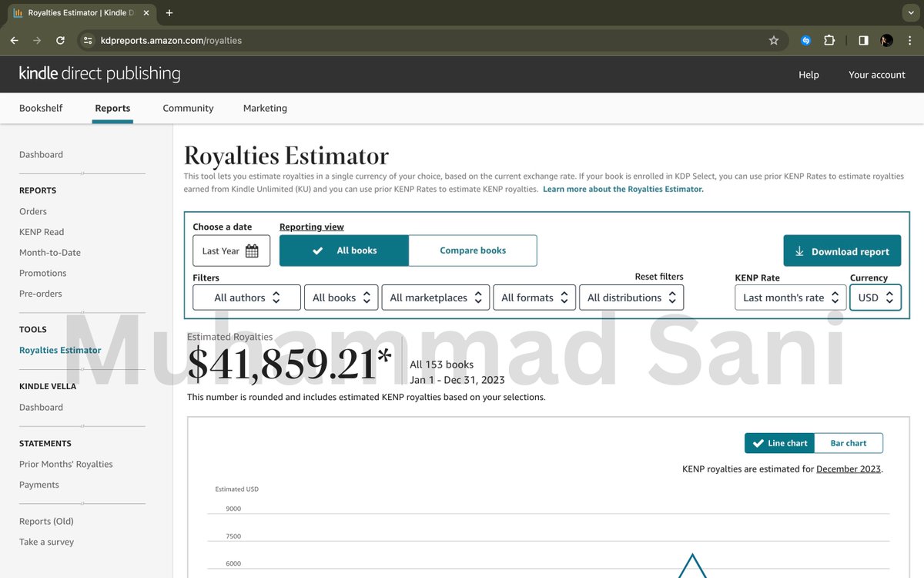Switch to the Reports tab

coord(112,108)
